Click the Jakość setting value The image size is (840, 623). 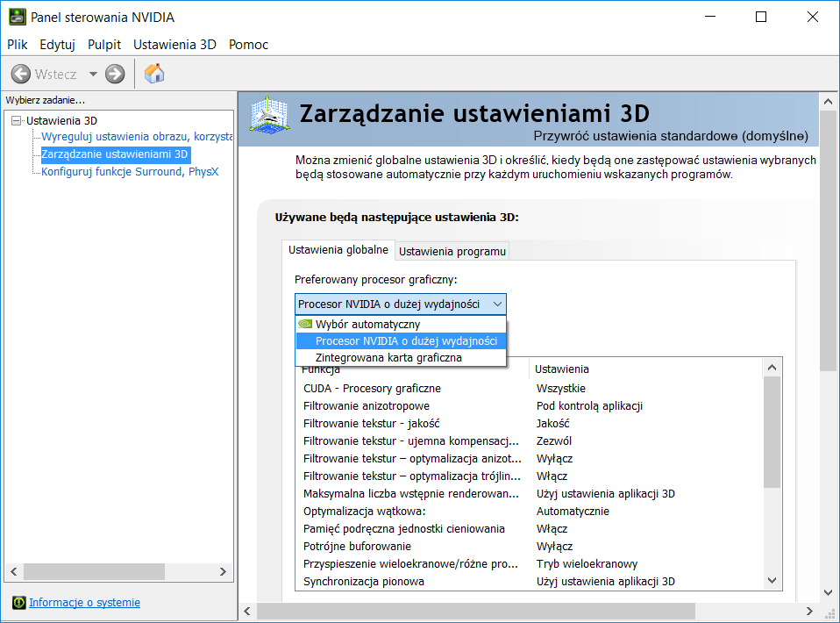(553, 424)
